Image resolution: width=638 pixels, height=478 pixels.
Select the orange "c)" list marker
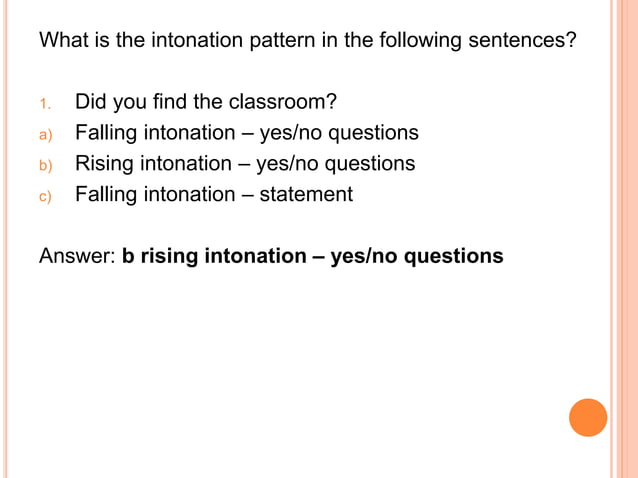point(45,197)
